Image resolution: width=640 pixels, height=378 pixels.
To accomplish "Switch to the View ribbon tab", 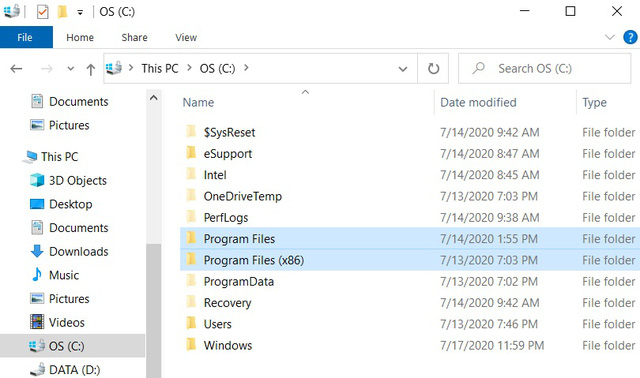I will point(186,38).
